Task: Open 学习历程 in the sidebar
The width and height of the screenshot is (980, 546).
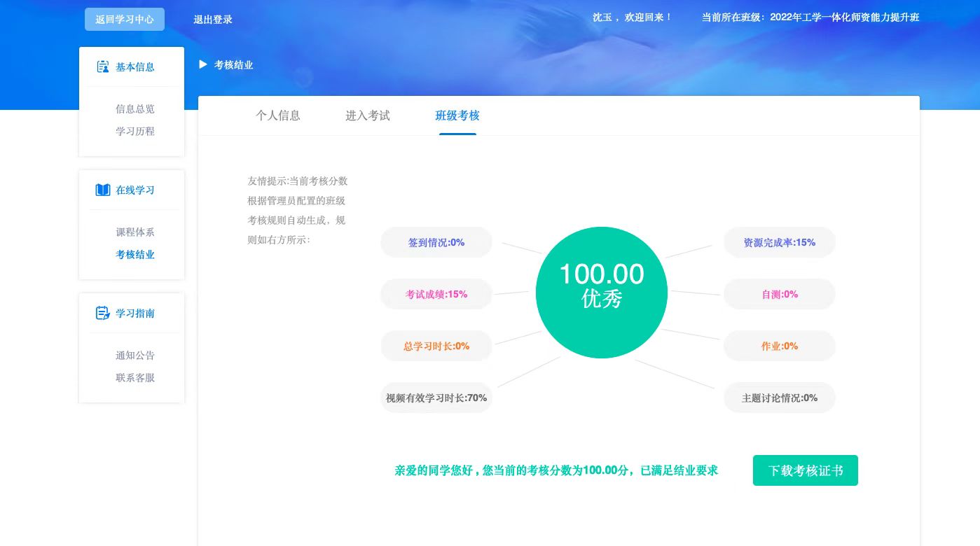Action: 135,132
